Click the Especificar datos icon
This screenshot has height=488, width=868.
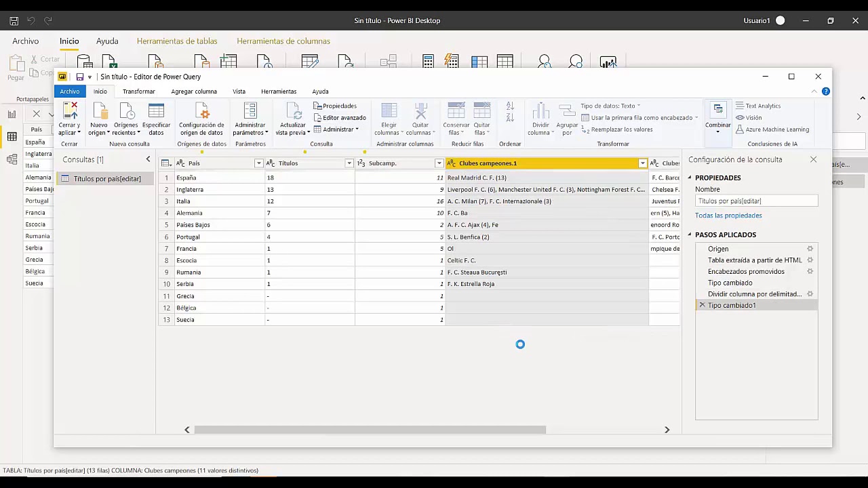coord(157,111)
